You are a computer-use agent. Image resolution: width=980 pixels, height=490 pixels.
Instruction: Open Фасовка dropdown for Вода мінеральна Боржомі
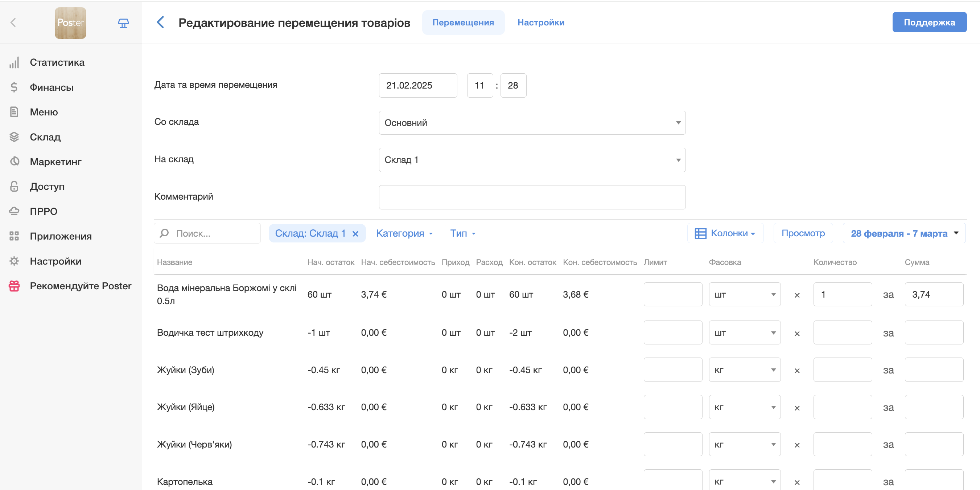point(745,294)
